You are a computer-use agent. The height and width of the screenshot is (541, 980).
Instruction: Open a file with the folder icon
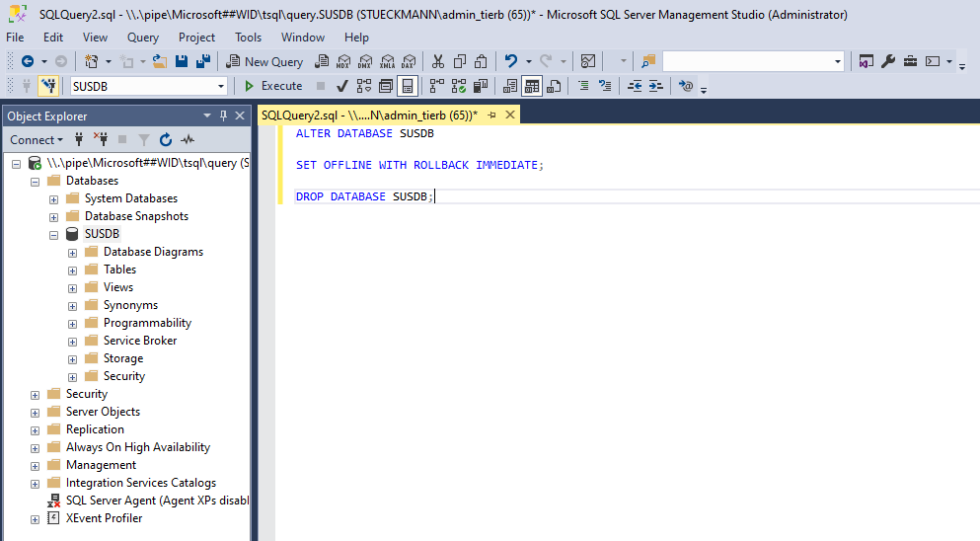click(x=159, y=61)
